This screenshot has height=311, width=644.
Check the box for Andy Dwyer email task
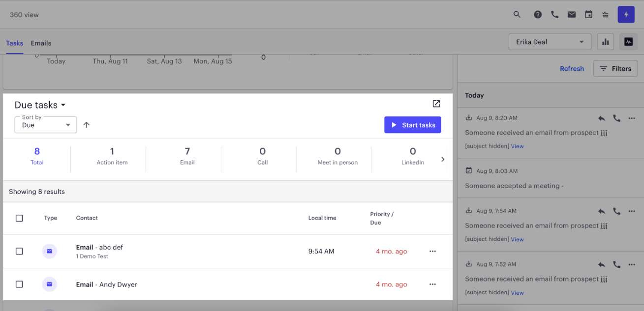[19, 284]
